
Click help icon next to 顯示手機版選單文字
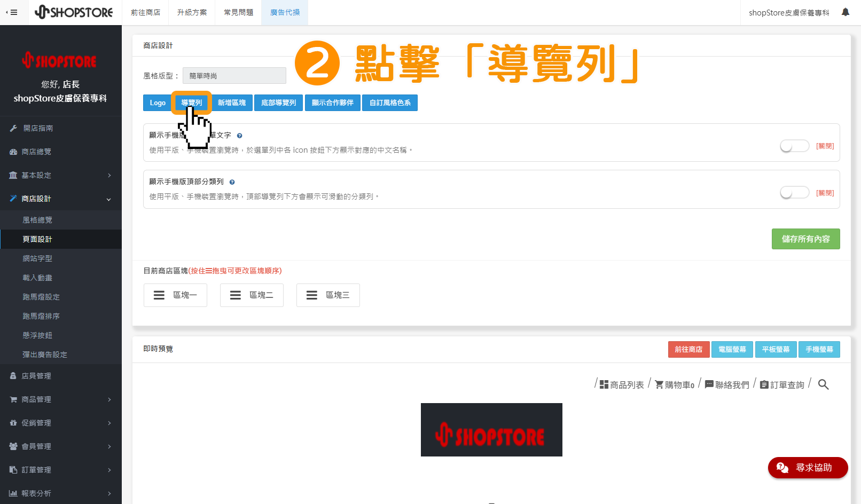click(x=239, y=136)
